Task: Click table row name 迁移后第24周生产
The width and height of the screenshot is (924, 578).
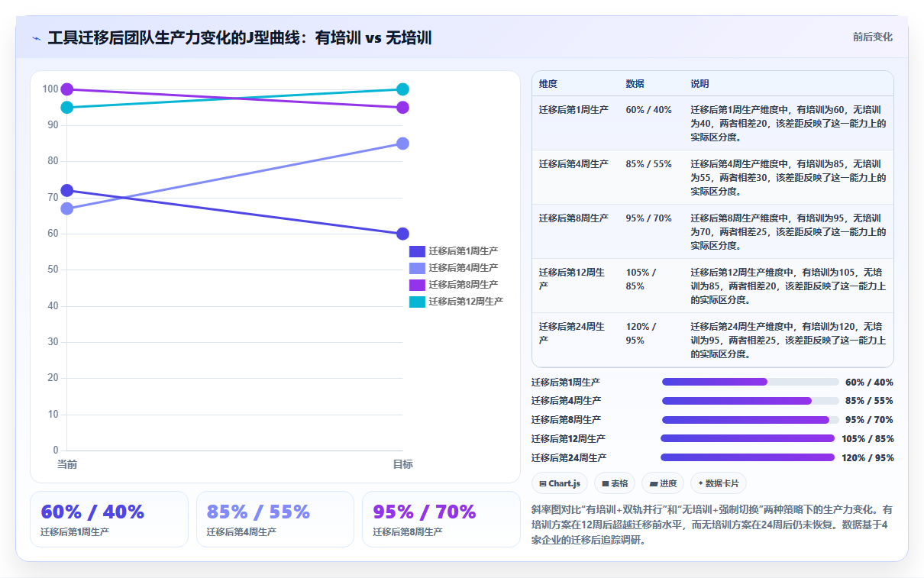Action: point(571,334)
